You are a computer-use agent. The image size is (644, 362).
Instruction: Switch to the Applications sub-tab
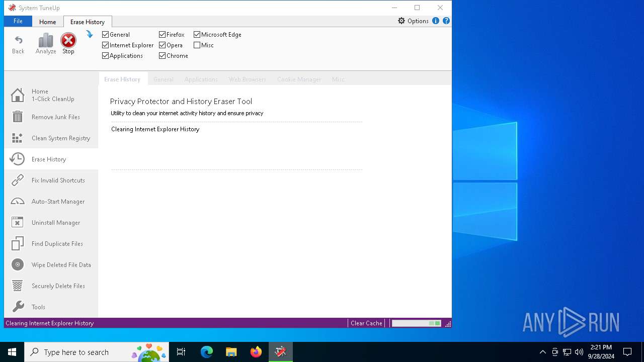click(201, 79)
